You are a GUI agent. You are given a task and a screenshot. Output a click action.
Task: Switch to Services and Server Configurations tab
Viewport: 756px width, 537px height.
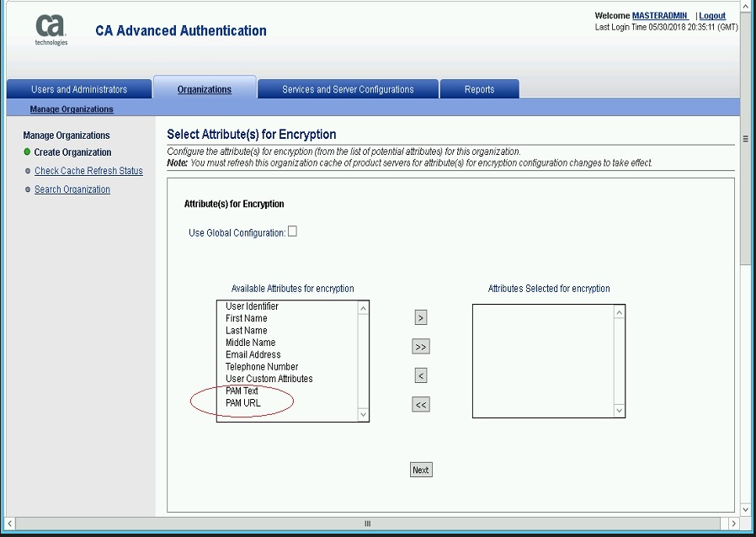348,89
